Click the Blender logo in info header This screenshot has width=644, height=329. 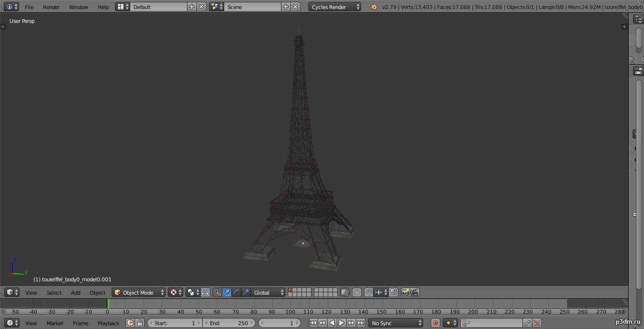pos(374,7)
